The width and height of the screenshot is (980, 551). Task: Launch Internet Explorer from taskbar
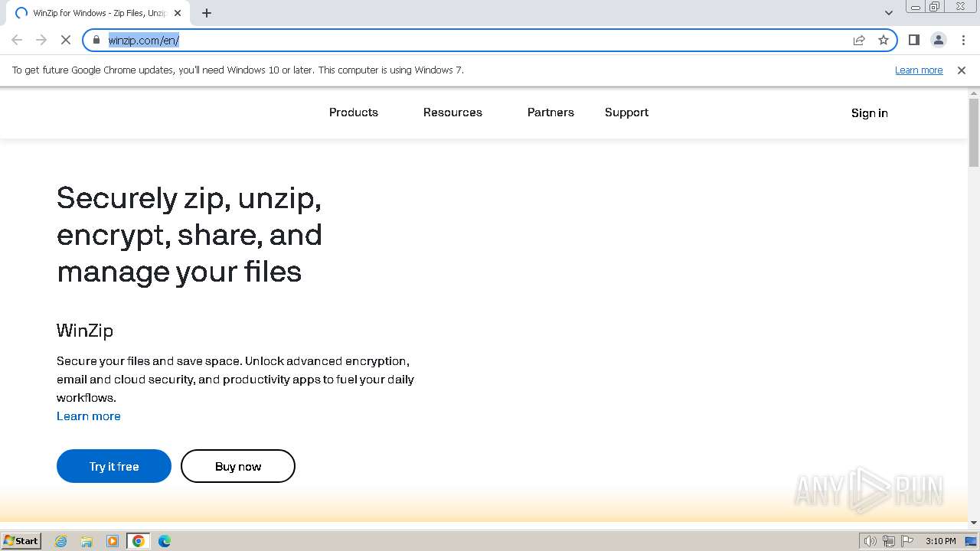coord(60,541)
